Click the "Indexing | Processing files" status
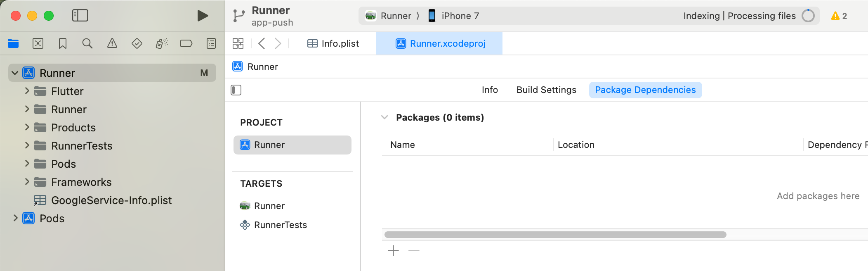 [739, 16]
